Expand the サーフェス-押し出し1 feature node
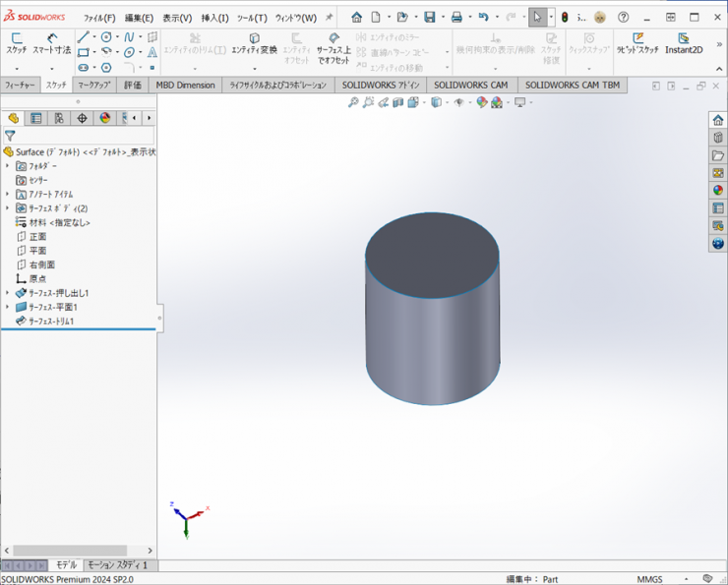The image size is (728, 585). click(x=8, y=293)
